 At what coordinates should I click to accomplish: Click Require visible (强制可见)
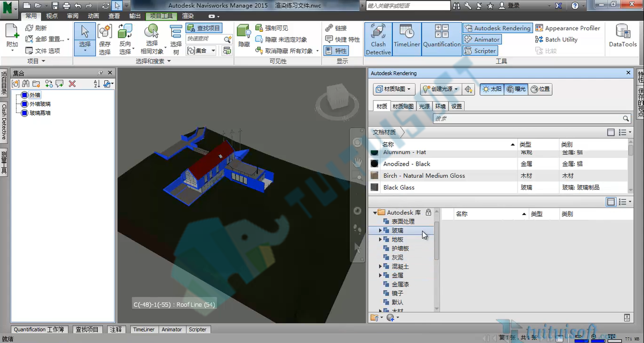[271, 28]
